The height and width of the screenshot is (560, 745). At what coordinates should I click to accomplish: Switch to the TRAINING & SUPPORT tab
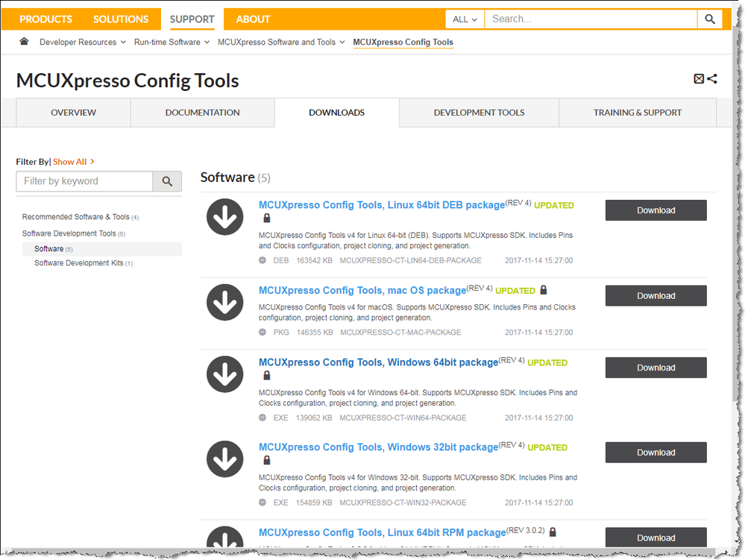637,113
